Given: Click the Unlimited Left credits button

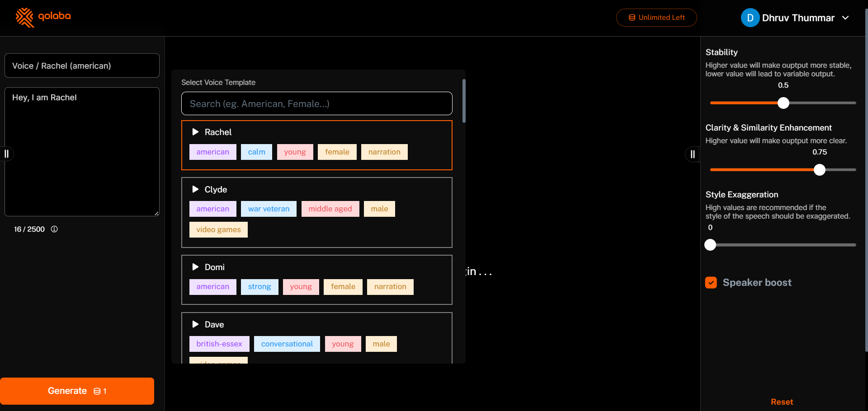Looking at the screenshot, I should click(x=656, y=18).
